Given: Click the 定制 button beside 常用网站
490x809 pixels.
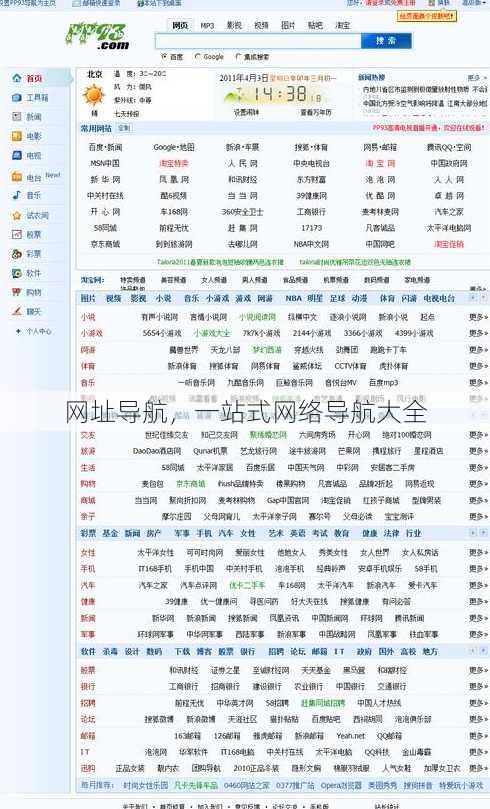Looking at the screenshot, I should [124, 128].
